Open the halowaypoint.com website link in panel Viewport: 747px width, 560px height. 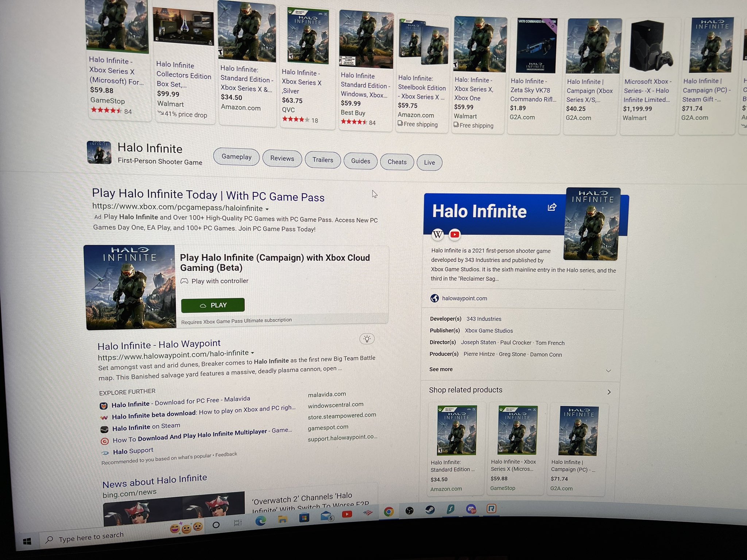pyautogui.click(x=464, y=298)
